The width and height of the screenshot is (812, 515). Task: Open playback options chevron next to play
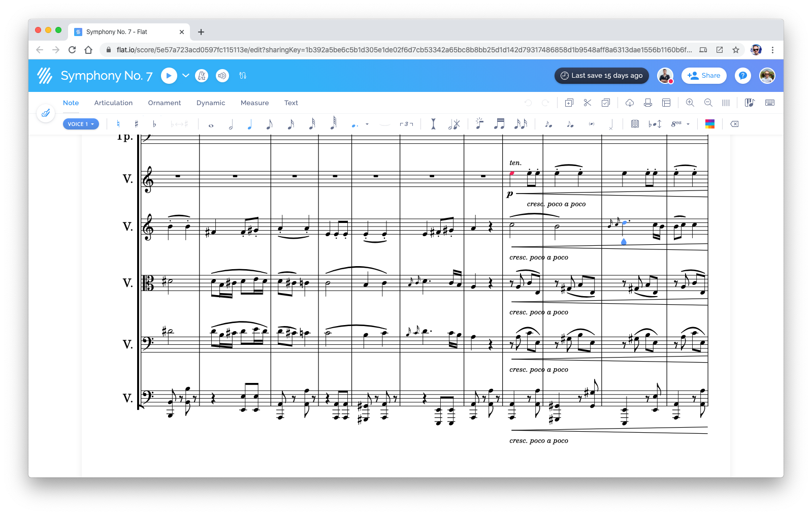(x=186, y=76)
